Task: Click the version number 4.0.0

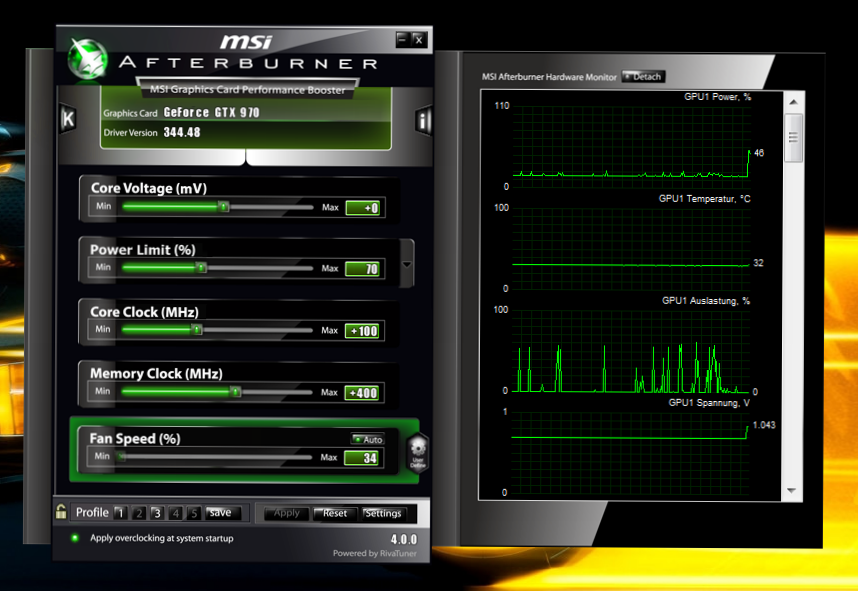Action: coord(404,540)
